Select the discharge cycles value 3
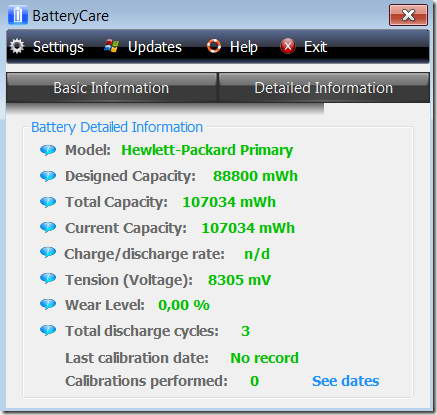Image resolution: width=437 pixels, height=415 pixels. click(x=245, y=331)
